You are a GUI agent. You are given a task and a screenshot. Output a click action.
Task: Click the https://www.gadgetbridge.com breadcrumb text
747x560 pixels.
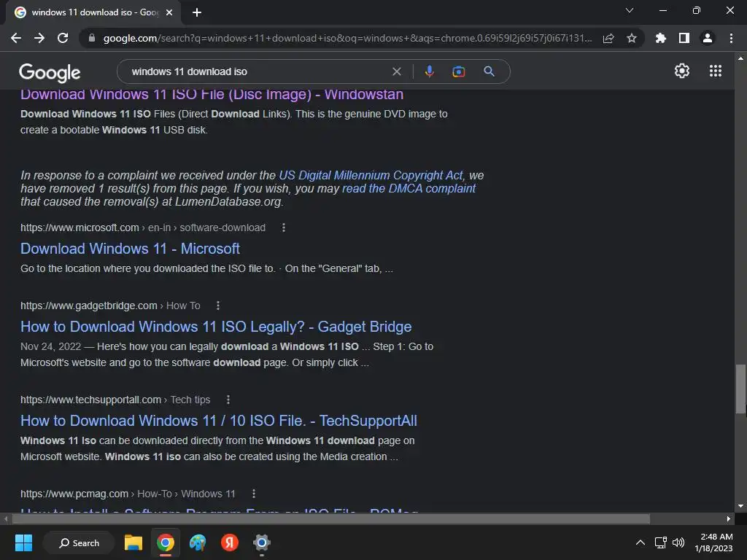click(88, 306)
